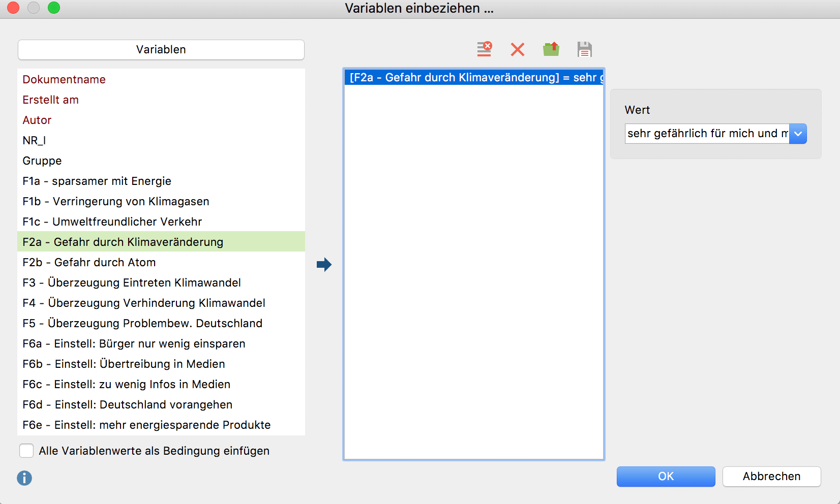Select the F2a Klimaveränderung condition row

[474, 77]
